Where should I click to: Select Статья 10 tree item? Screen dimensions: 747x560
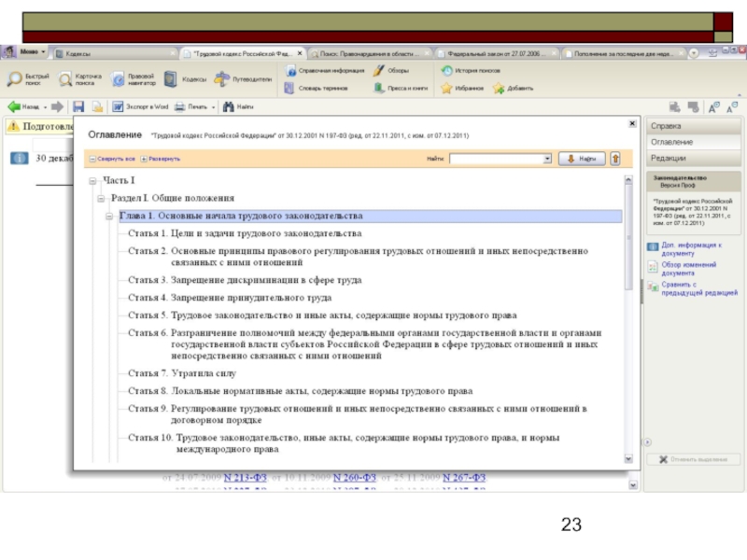pos(344,443)
